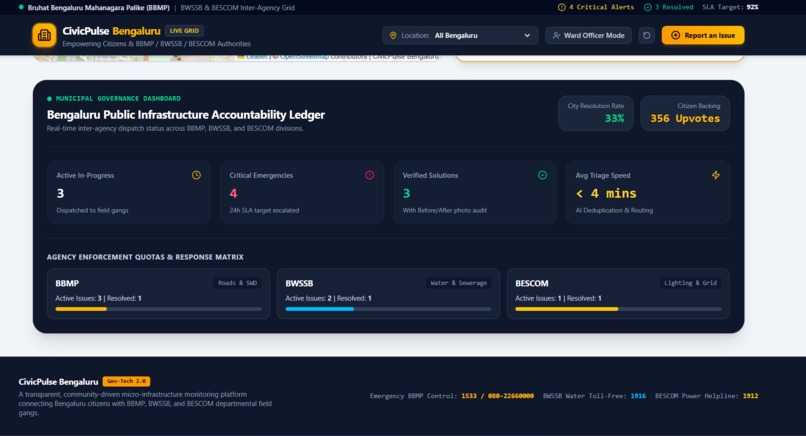
Task: Click the resolved checkmark icon in top bar
Action: tap(648, 7)
